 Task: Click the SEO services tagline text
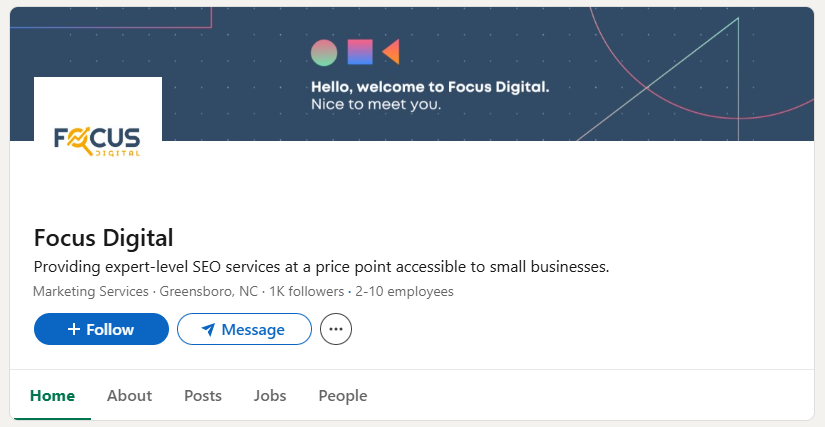[x=321, y=267]
